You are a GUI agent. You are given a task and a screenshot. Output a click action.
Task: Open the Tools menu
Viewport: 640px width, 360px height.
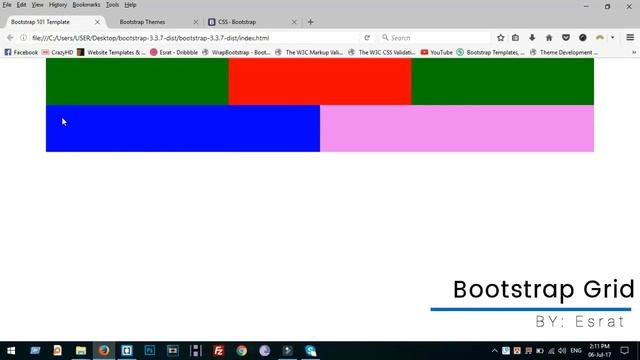[112, 5]
